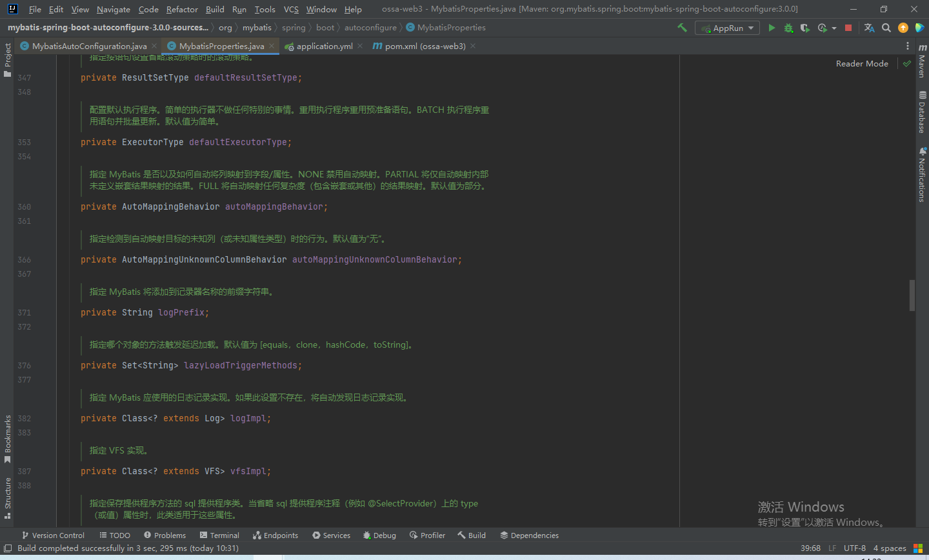
Task: Click the LF line separator indicator
Action: point(832,548)
